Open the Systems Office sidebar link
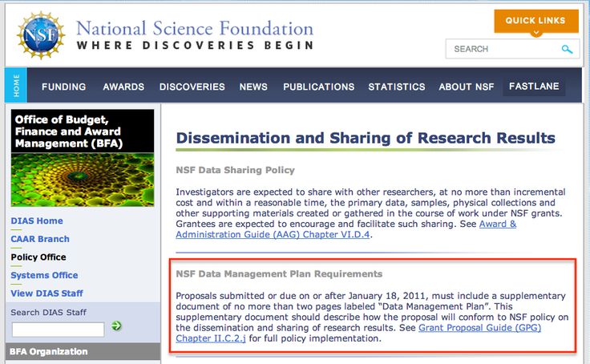 click(x=45, y=275)
